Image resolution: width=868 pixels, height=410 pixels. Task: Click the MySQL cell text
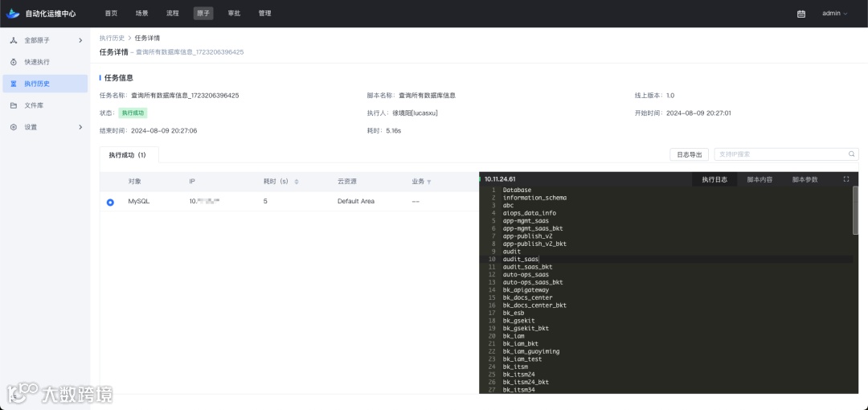click(x=139, y=201)
